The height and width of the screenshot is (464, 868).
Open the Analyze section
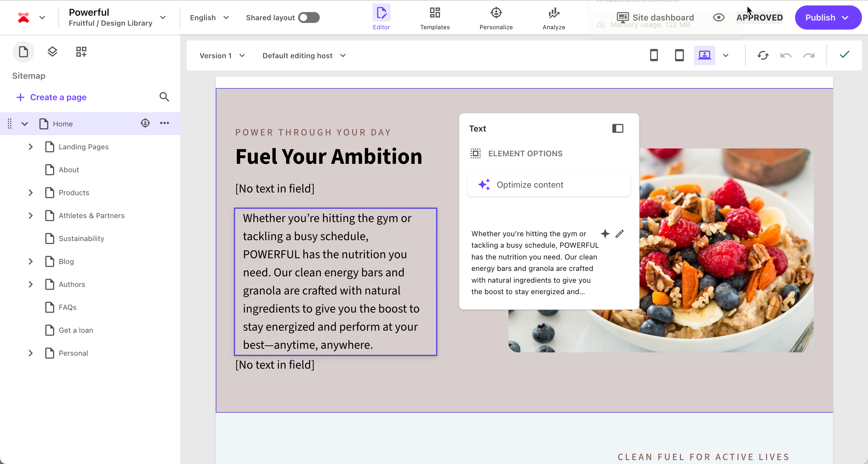(553, 17)
